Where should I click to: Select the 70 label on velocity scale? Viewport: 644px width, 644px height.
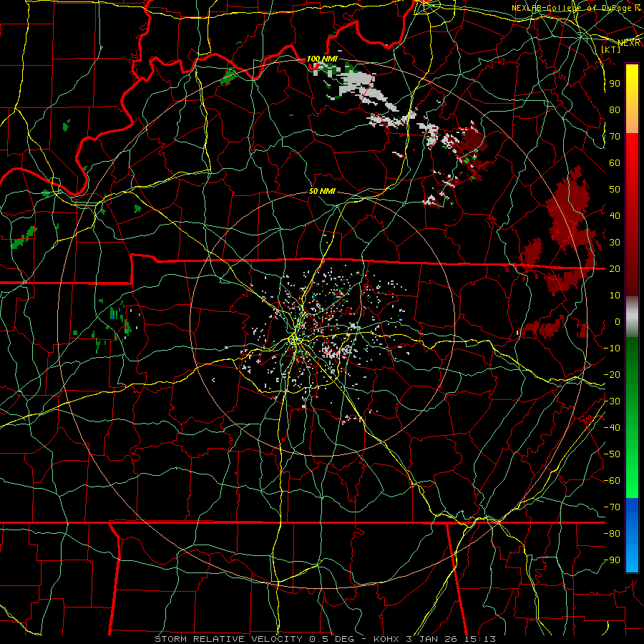pos(615,137)
